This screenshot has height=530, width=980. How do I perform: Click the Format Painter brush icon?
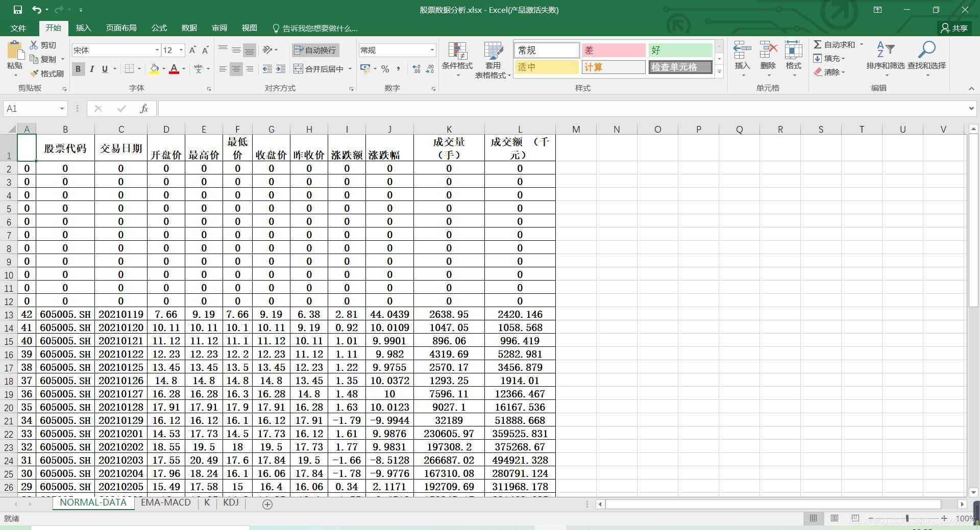coord(35,73)
